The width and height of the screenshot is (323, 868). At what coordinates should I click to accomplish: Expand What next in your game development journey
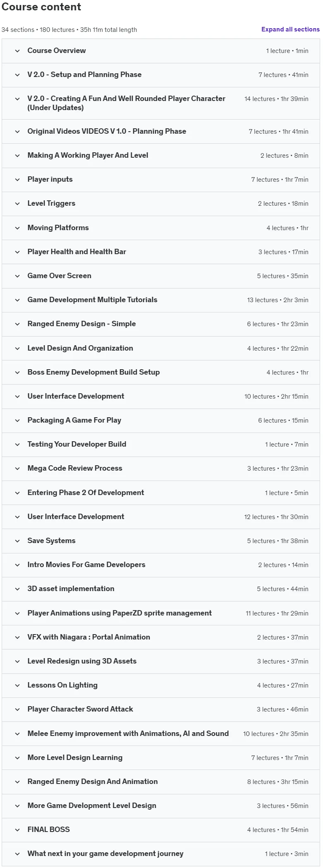point(161,854)
